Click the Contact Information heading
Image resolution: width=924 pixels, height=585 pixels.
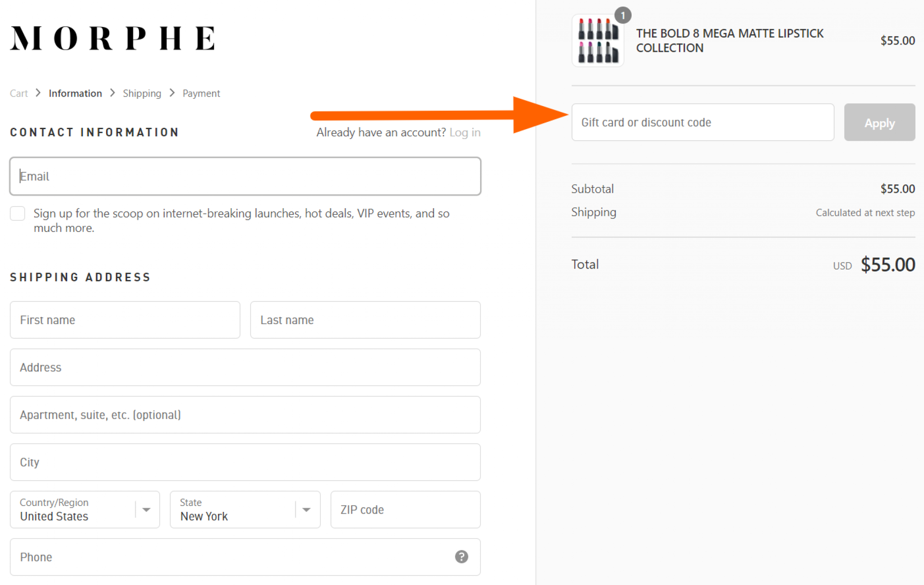point(94,132)
